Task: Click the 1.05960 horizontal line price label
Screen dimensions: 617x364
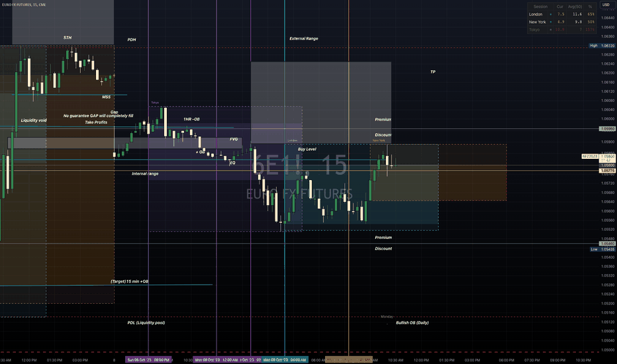Action: (608, 128)
